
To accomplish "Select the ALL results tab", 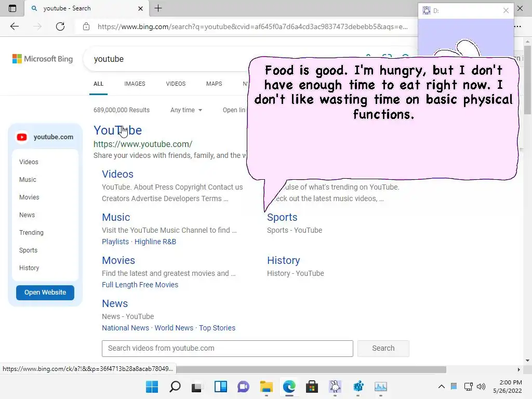I will pos(98,84).
